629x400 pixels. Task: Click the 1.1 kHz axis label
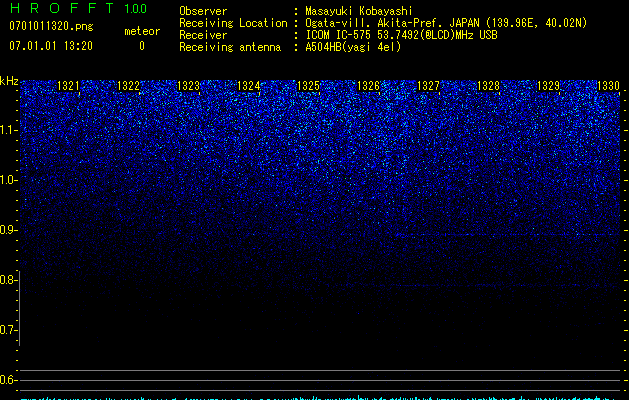tap(9, 130)
